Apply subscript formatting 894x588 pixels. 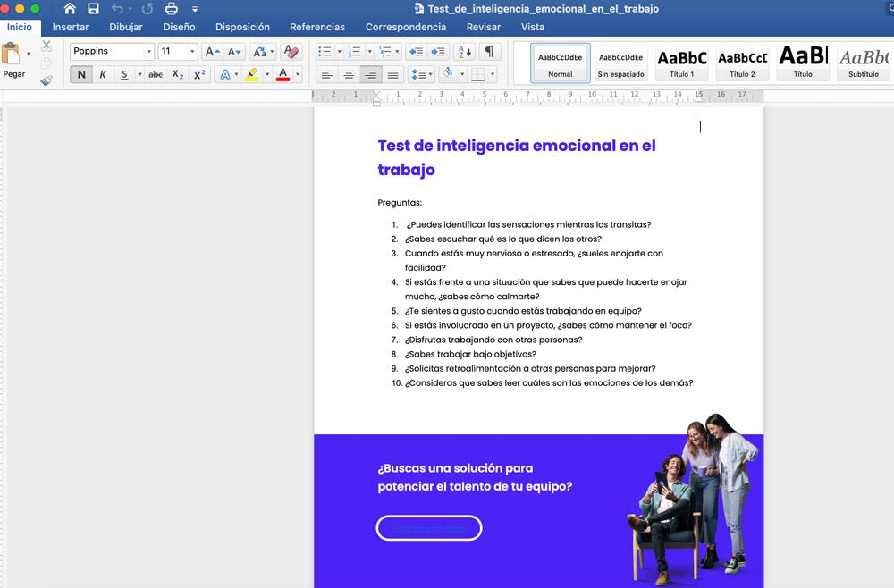pos(177,74)
